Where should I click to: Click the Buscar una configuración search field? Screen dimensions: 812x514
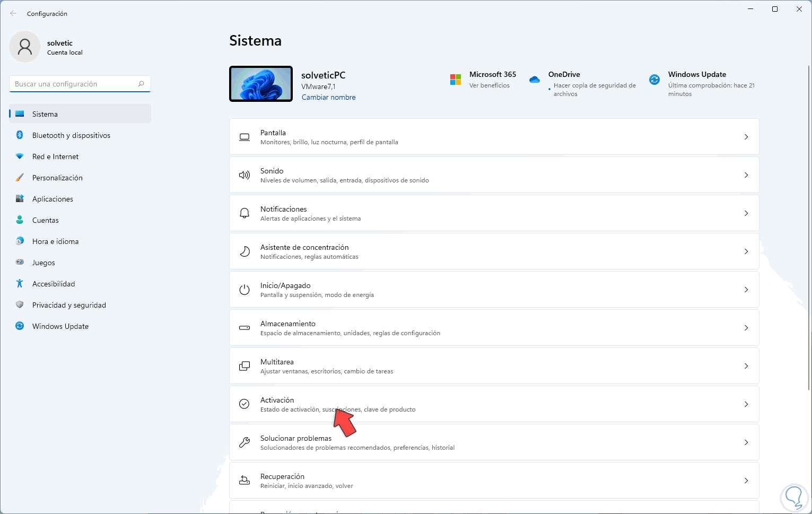[x=74, y=84]
